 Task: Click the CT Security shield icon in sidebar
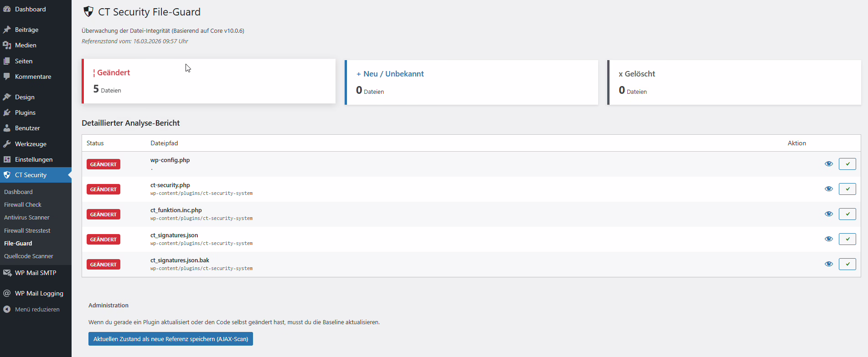pos(7,175)
